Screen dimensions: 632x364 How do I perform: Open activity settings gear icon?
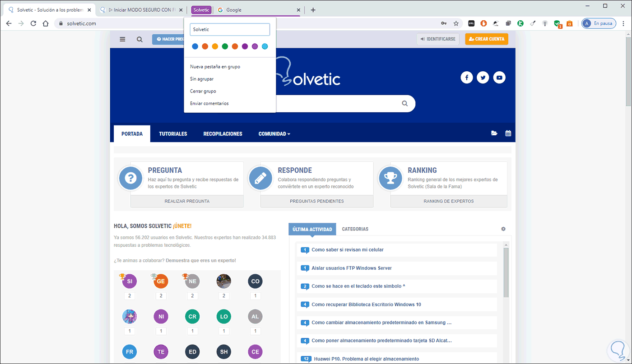pos(503,229)
